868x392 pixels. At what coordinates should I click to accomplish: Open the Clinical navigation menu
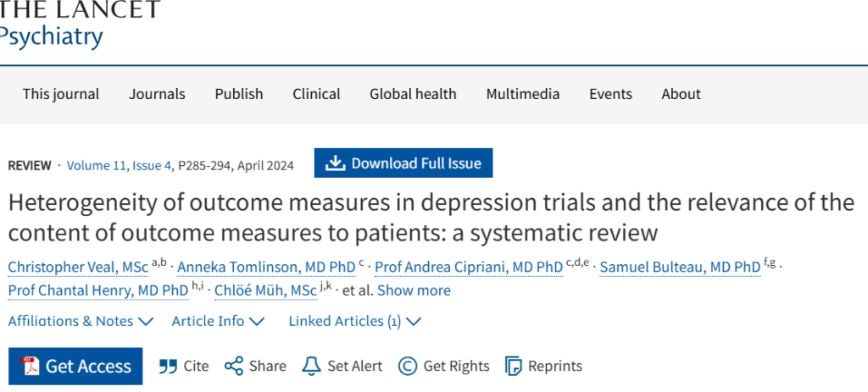[x=316, y=94]
